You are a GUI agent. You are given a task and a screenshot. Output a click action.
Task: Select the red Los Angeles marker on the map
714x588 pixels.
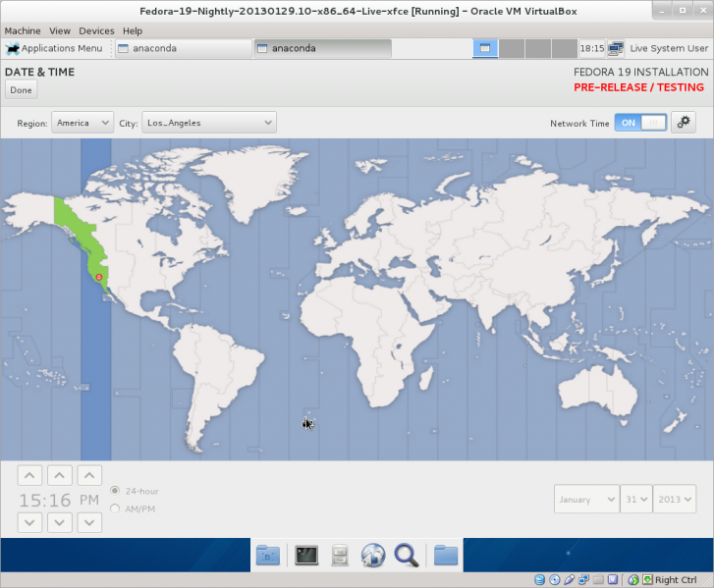pyautogui.click(x=99, y=277)
